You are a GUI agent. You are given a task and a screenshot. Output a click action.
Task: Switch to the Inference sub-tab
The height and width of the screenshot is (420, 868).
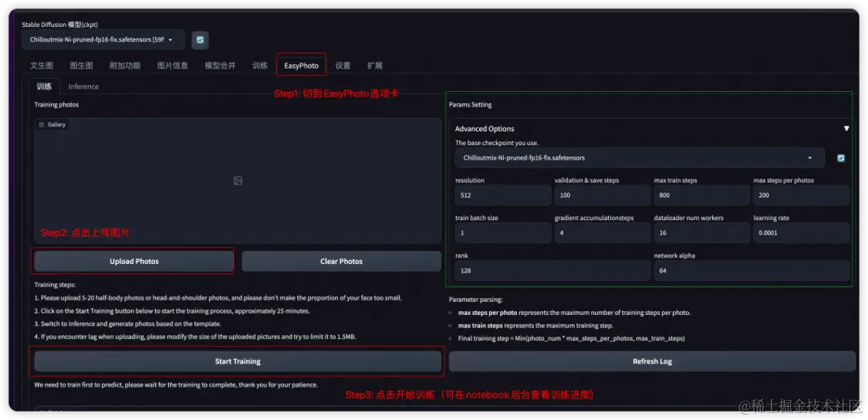(83, 86)
